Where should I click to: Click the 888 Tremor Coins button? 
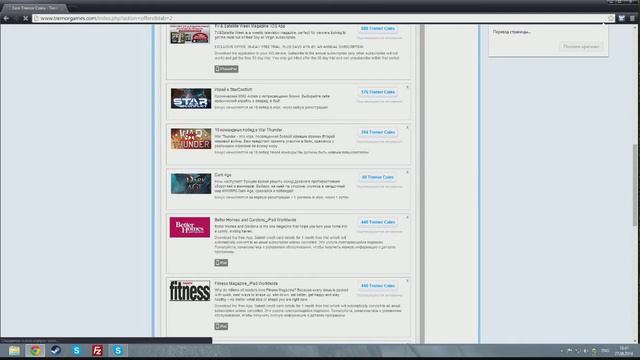point(378,29)
